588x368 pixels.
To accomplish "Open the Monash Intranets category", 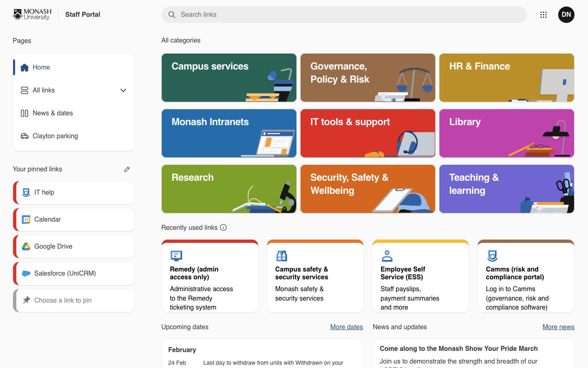I will point(229,133).
